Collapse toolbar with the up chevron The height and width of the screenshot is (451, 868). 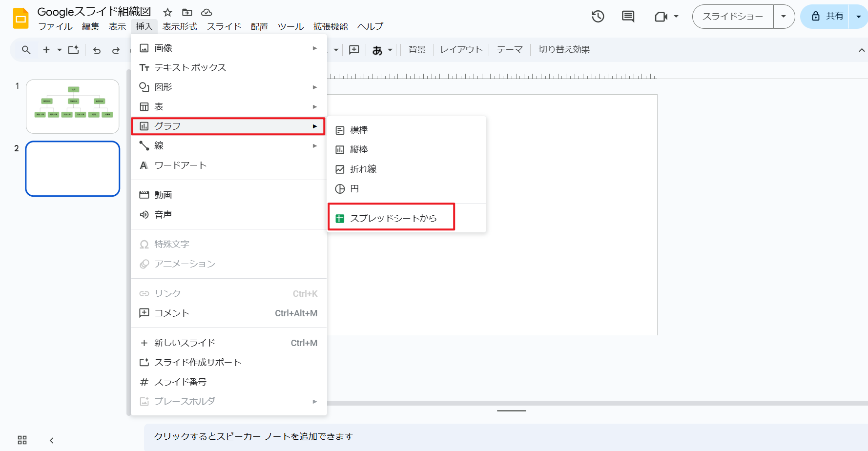pyautogui.click(x=862, y=50)
